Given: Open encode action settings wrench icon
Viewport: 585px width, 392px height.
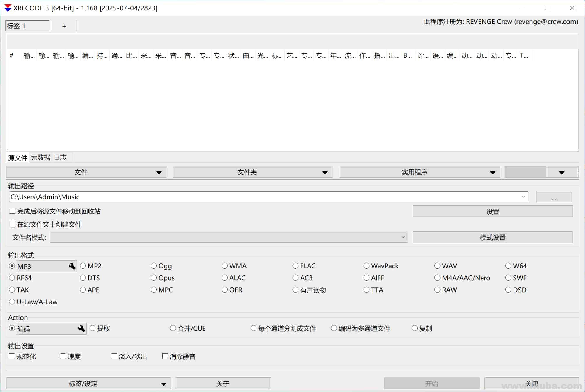Looking at the screenshot, I should [x=81, y=329].
